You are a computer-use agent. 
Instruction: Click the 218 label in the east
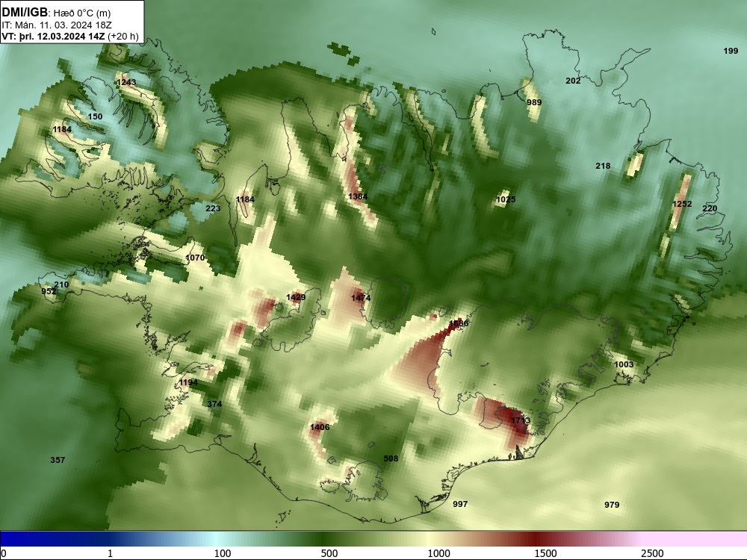603,167
